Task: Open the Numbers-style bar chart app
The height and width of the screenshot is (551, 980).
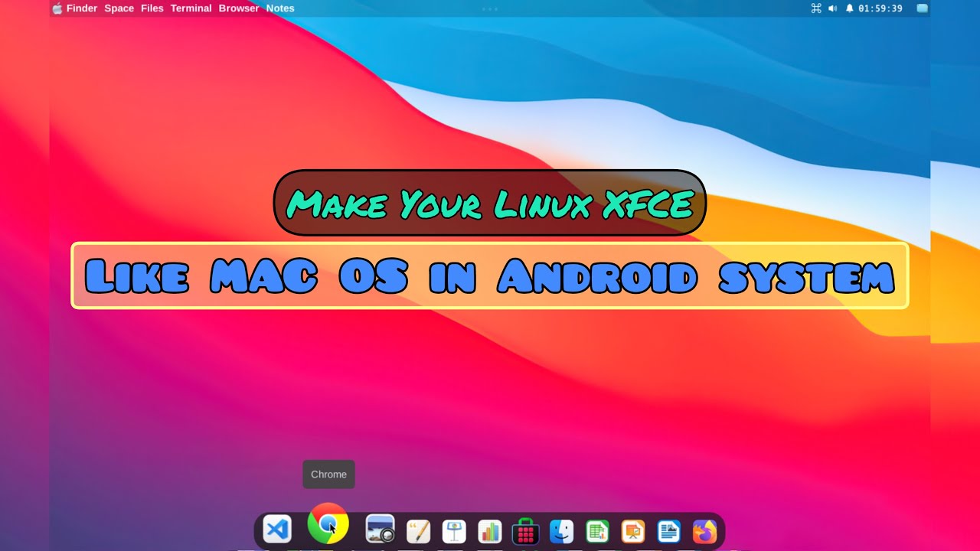Action: [x=490, y=531]
